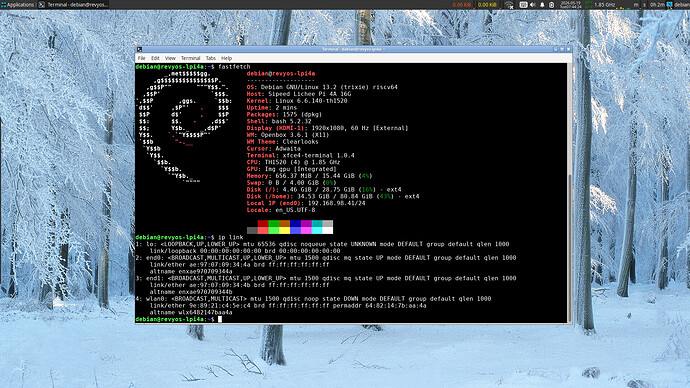Click the 'WM: Openbox 3.6.1 (X11)' line
The height and width of the screenshot is (388, 690).
click(x=288, y=135)
